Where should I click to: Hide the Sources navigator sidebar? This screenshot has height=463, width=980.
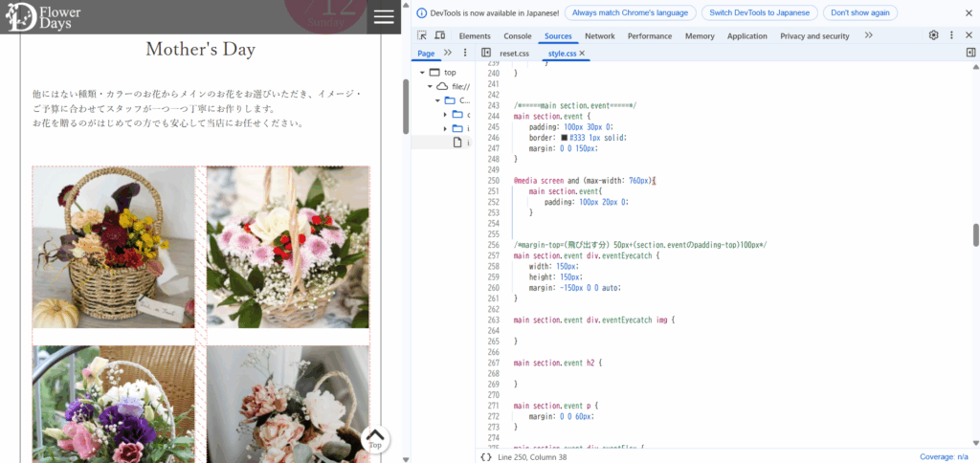(486, 54)
